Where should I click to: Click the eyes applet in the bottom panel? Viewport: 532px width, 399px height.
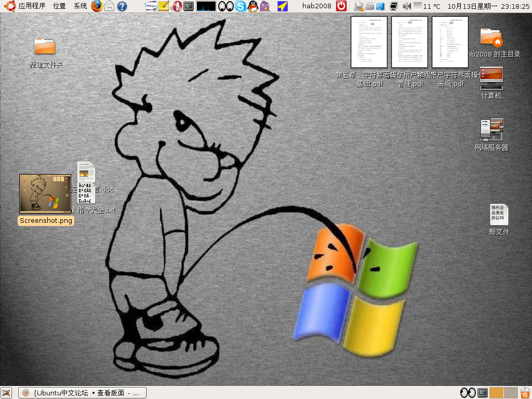point(468,393)
